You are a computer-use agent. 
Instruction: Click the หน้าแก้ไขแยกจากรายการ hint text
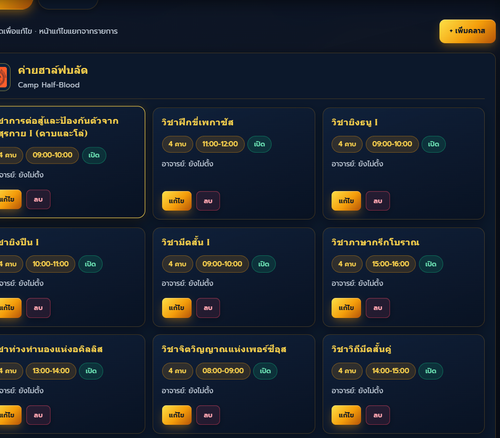78,31
